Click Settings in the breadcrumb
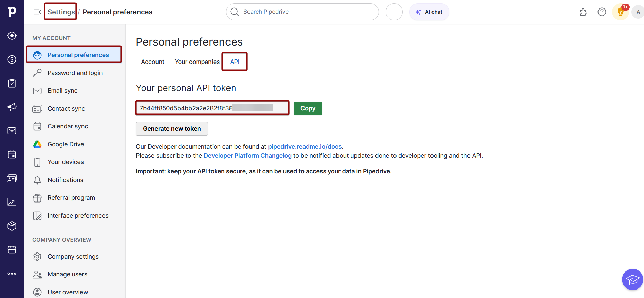 click(61, 12)
